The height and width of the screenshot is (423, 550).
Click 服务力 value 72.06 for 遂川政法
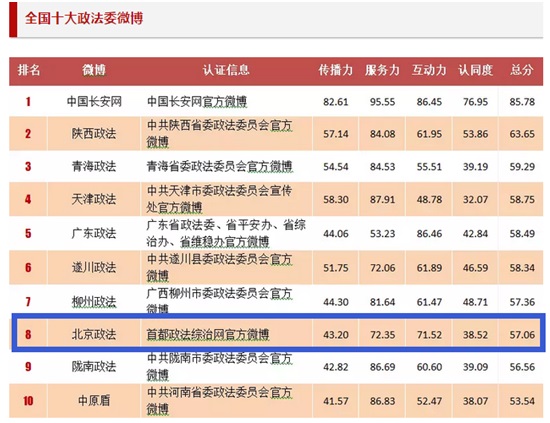click(382, 268)
